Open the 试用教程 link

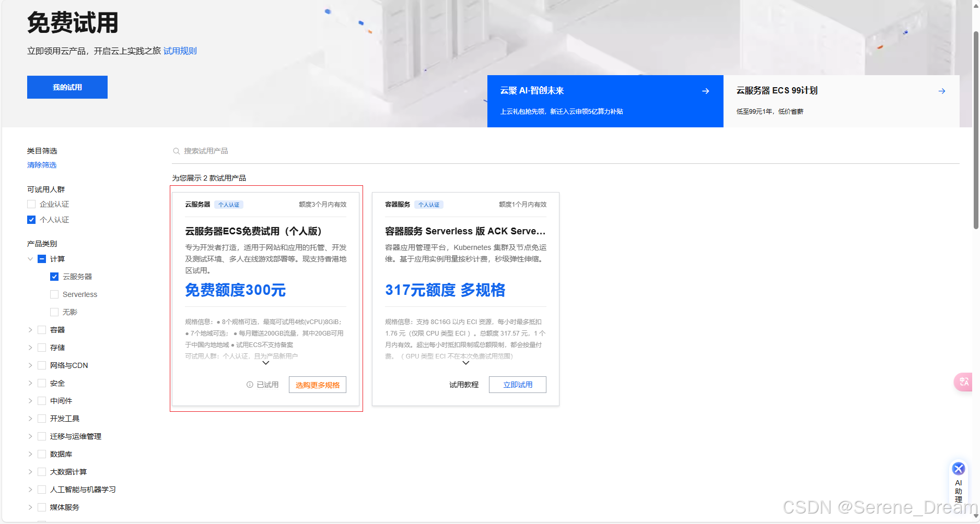464,385
